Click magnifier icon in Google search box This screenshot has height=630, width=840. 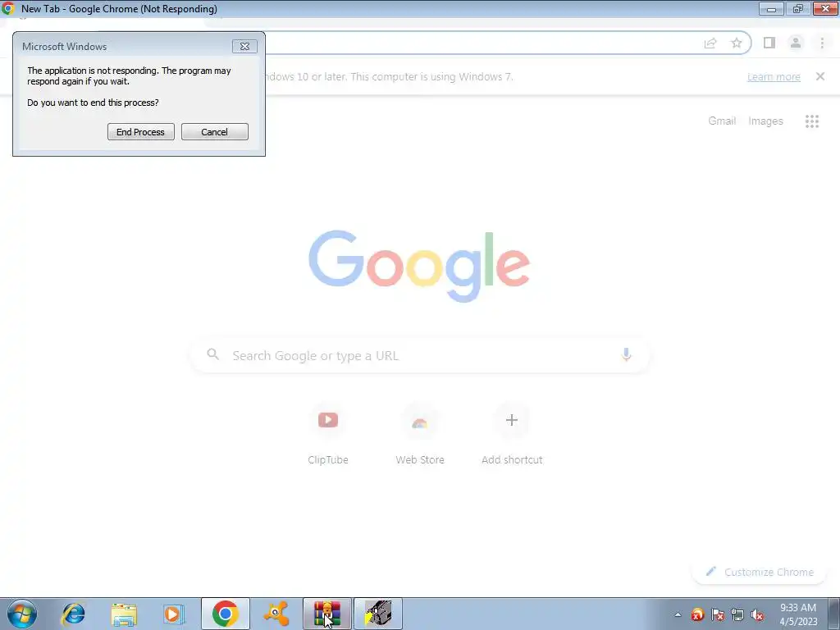pyautogui.click(x=212, y=354)
